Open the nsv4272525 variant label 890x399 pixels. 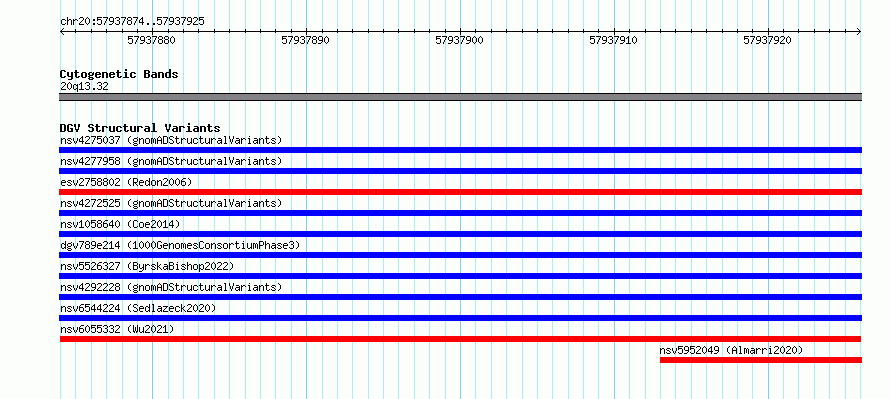coord(171,203)
